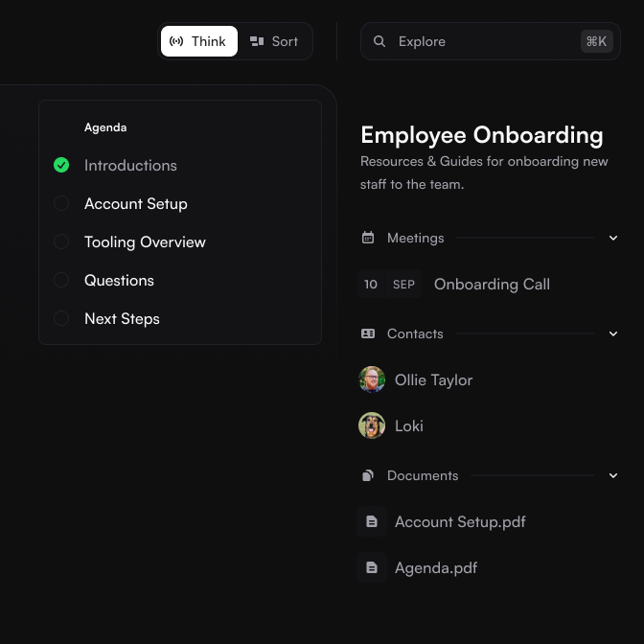Click Ollie Taylor's avatar
The width and height of the screenshot is (644, 644).
[372, 379]
